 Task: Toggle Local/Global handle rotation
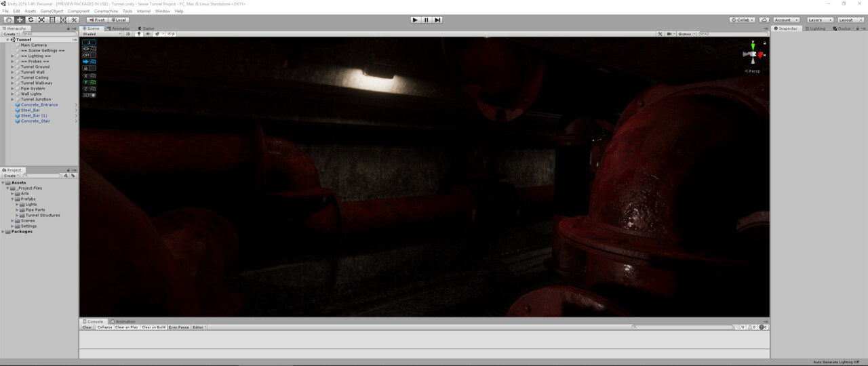[x=118, y=20]
